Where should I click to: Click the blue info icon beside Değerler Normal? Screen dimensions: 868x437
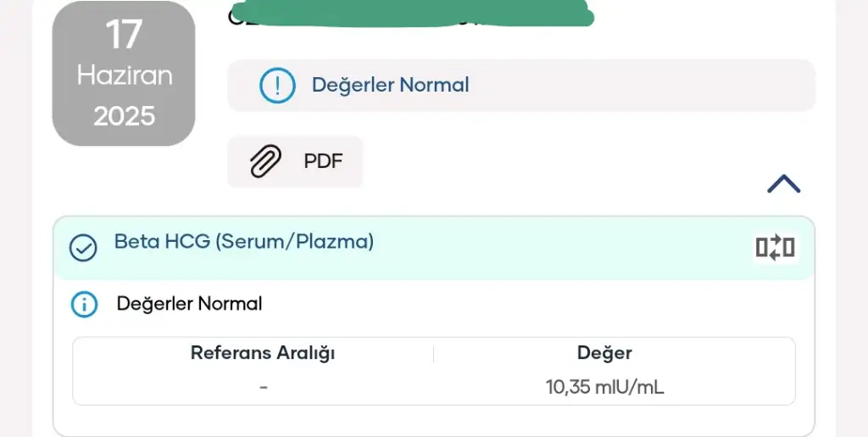tap(84, 304)
